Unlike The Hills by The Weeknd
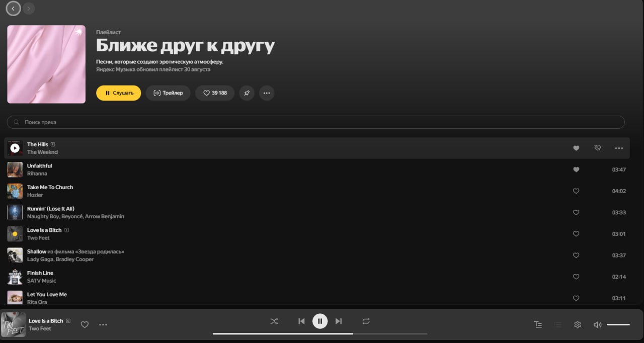 pyautogui.click(x=576, y=148)
